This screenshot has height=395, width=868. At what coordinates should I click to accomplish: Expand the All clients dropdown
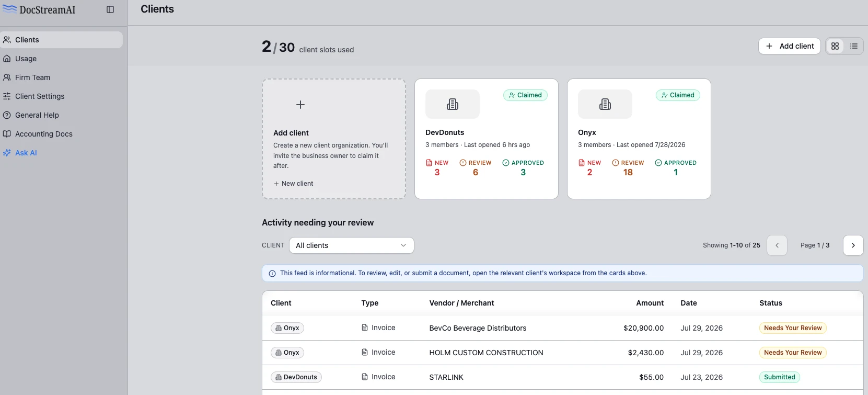(x=352, y=245)
